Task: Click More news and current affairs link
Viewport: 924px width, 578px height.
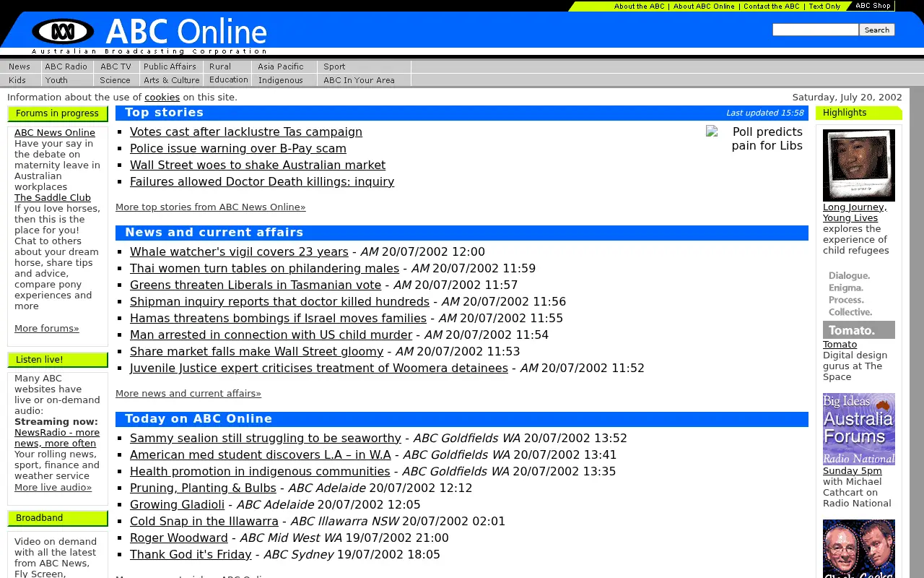Action: pyautogui.click(x=188, y=393)
